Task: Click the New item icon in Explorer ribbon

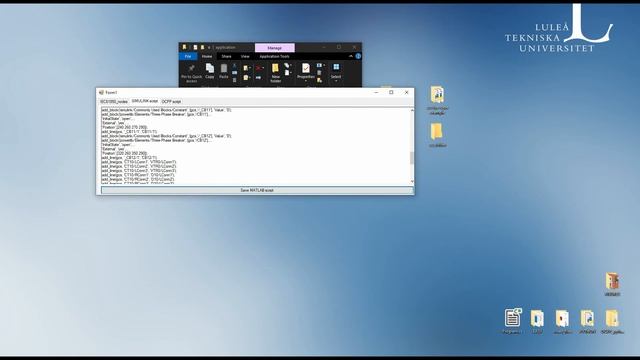Action: coord(286,65)
